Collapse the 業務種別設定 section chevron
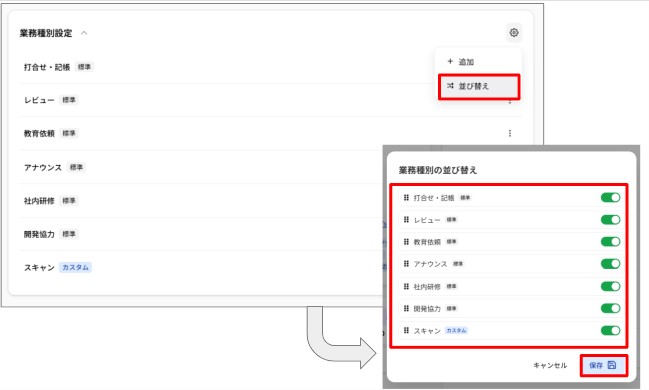Image resolution: width=649 pixels, height=390 pixels. (84, 33)
